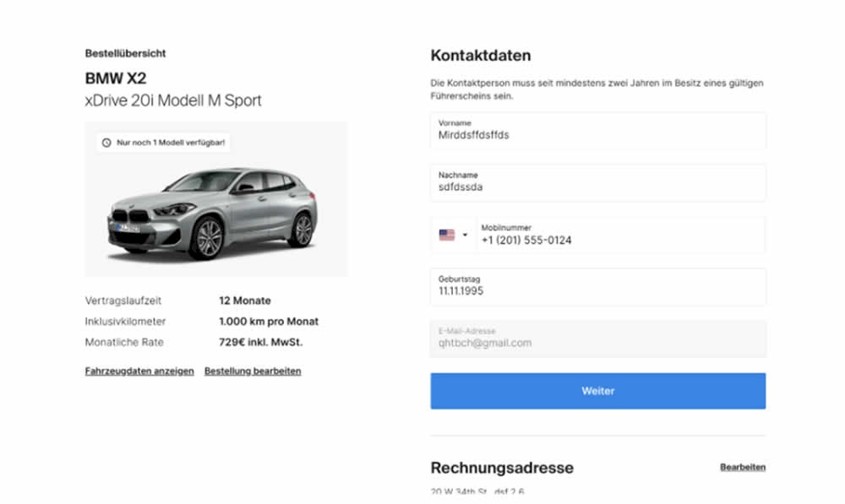
Task: Click the 'Nur noch 1 Modell verfügbar!' badge
Action: pyautogui.click(x=163, y=143)
